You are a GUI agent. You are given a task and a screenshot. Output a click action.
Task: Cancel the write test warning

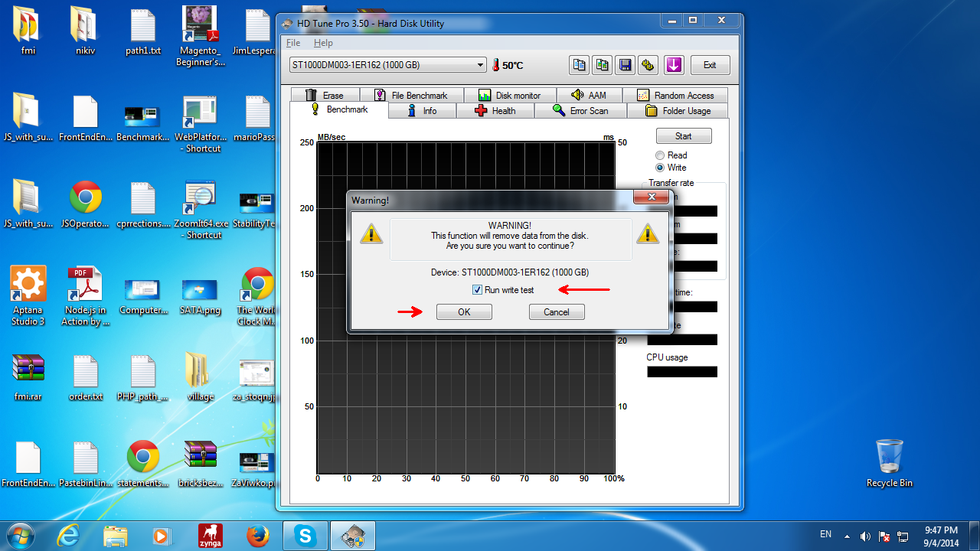point(557,311)
